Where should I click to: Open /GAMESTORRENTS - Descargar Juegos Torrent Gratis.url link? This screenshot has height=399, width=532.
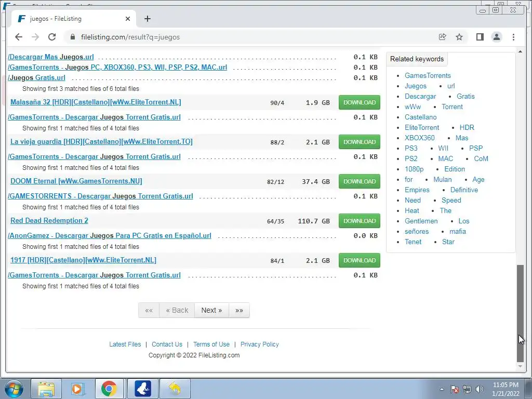coord(100,196)
